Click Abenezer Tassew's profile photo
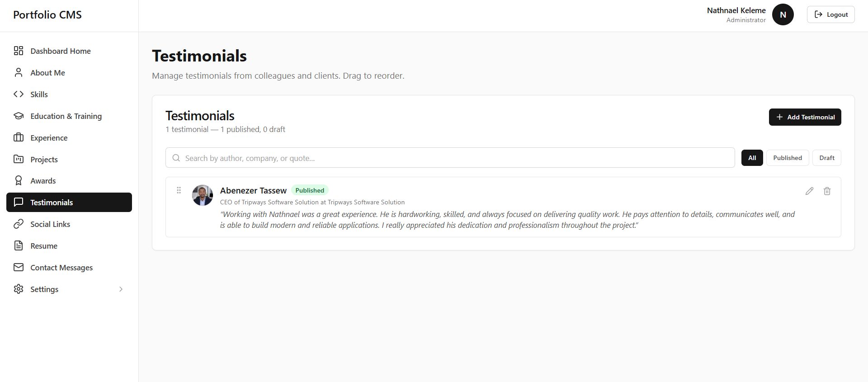The width and height of the screenshot is (868, 382). pos(203,195)
